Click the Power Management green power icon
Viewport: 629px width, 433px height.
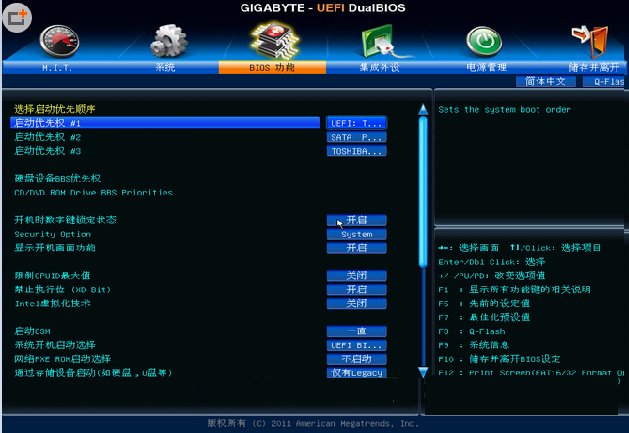[x=484, y=41]
